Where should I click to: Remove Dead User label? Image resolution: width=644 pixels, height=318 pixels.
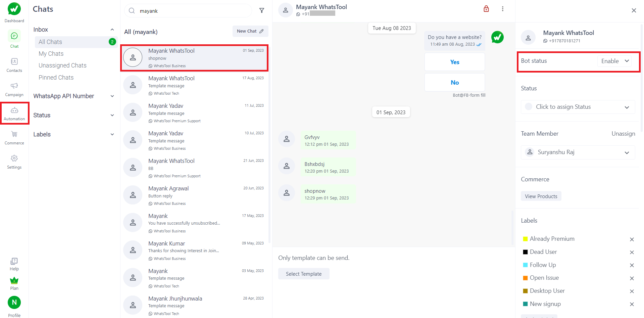[x=632, y=252]
